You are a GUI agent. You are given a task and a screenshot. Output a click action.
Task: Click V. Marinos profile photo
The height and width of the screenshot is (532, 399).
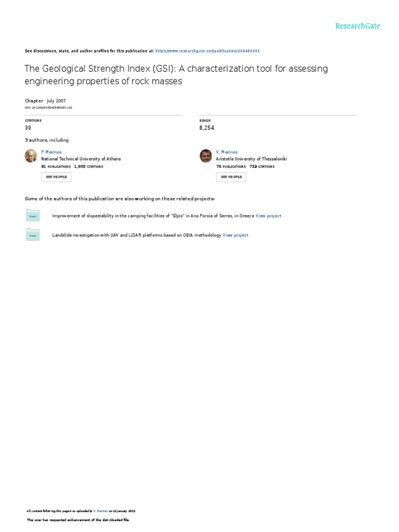pos(206,155)
